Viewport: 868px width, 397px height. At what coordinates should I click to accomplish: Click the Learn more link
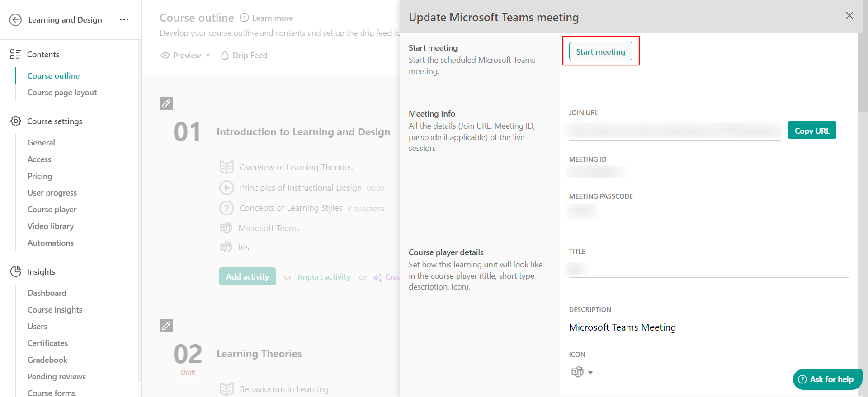pos(273,18)
